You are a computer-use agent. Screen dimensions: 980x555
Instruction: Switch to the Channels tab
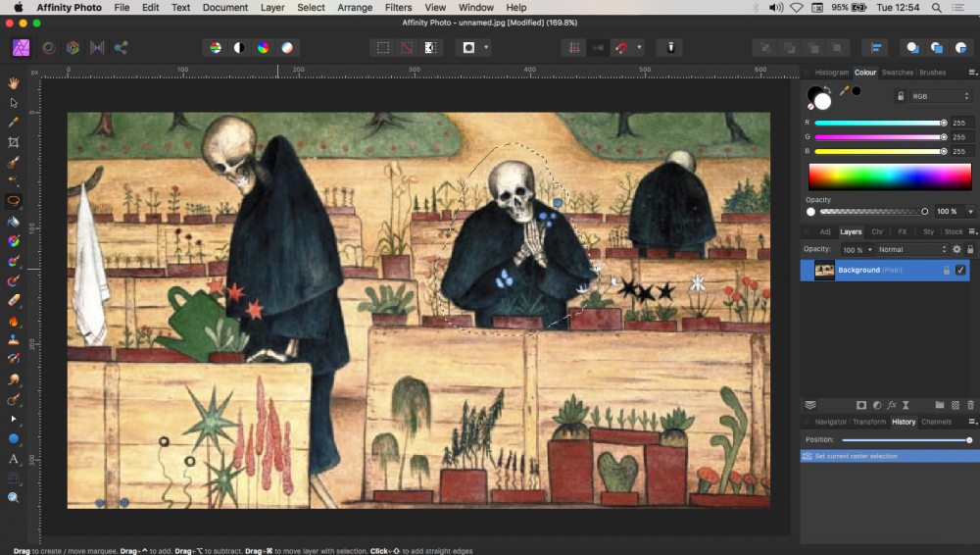tap(936, 422)
